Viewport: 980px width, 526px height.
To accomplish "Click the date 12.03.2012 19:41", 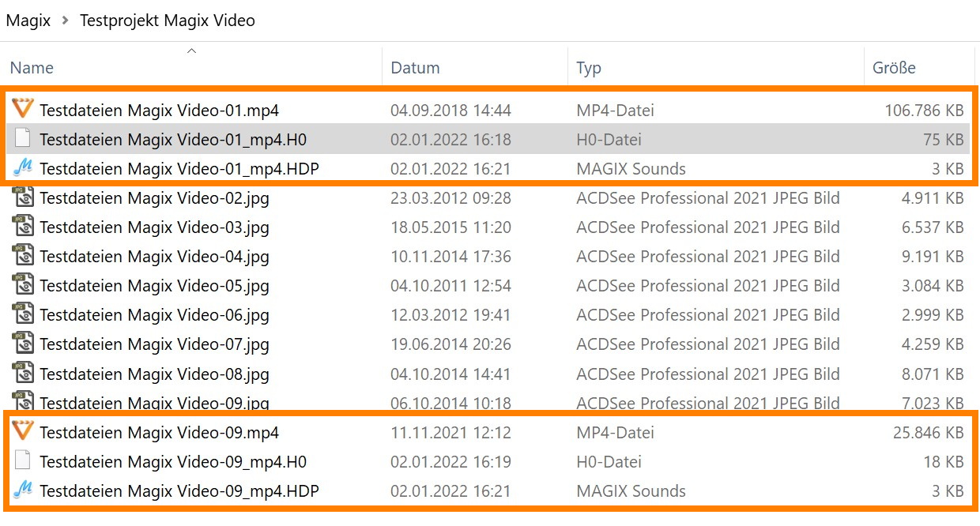I will point(450,315).
